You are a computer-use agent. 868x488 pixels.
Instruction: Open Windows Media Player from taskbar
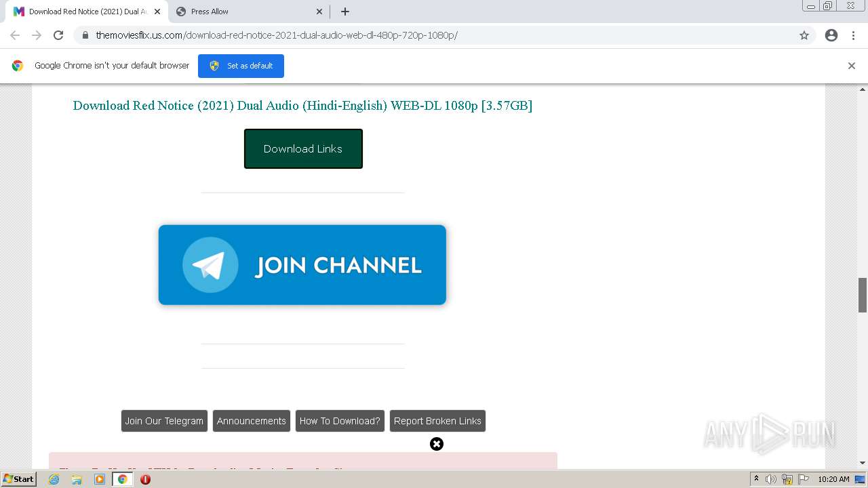point(100,479)
